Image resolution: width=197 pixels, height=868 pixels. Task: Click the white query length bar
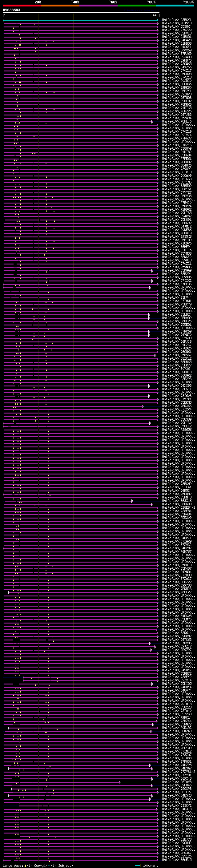click(x=81, y=12)
